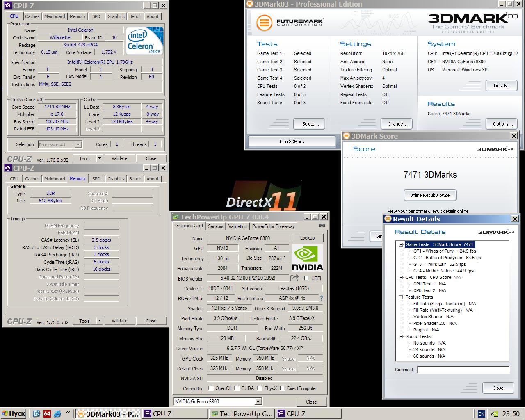Click the EN language indicator in the tray
The image size is (525, 420).
click(x=482, y=414)
